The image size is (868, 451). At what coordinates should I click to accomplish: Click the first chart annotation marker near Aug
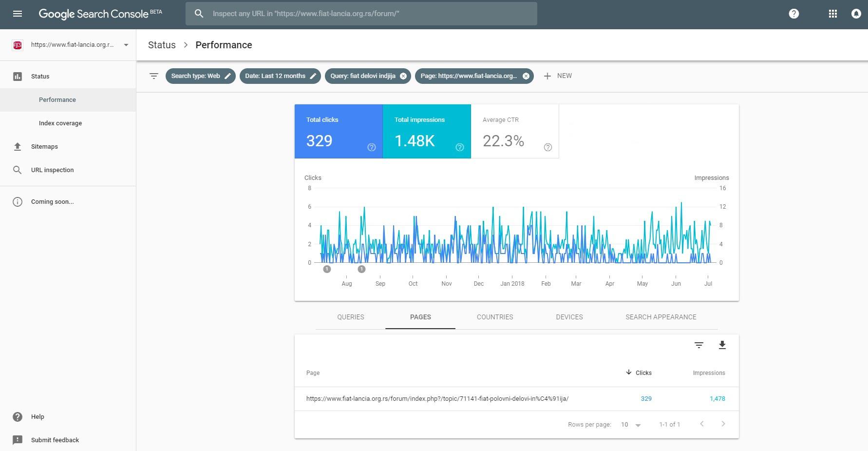(x=327, y=269)
